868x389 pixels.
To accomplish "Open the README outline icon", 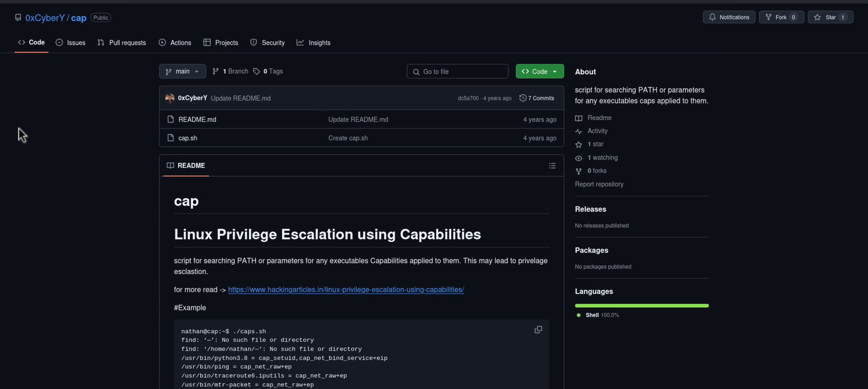I will coord(552,166).
